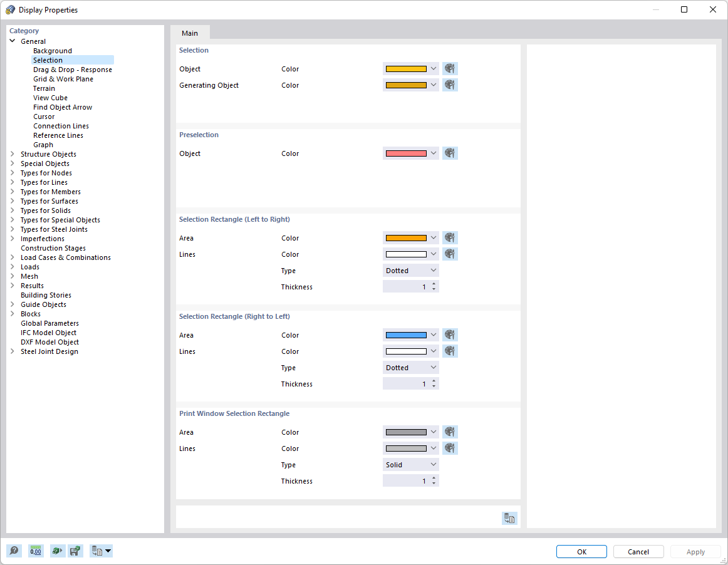This screenshot has width=728, height=565.
Task: Select Types for Surfaces category
Action: coord(49,201)
